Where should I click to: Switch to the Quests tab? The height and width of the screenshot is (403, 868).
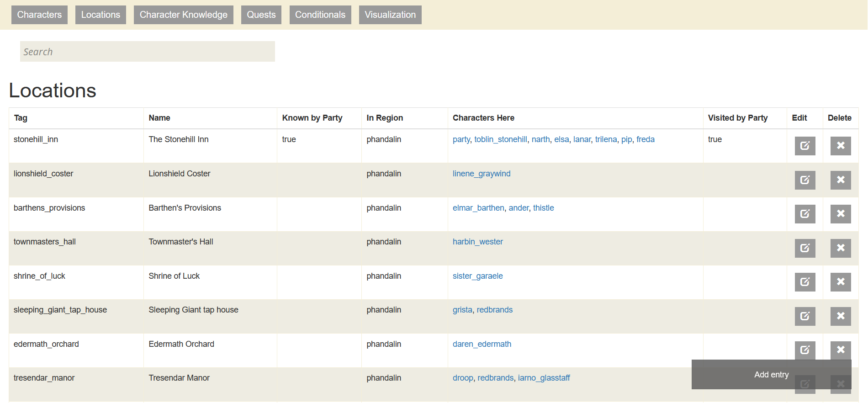[x=261, y=15]
